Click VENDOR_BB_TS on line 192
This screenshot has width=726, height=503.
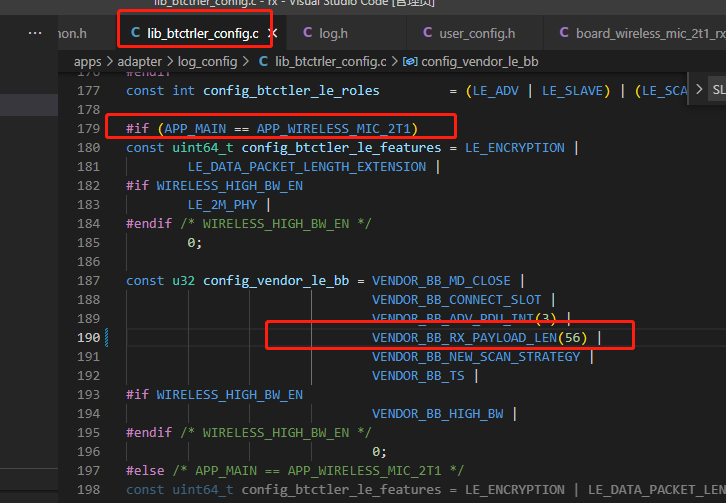[x=418, y=376]
